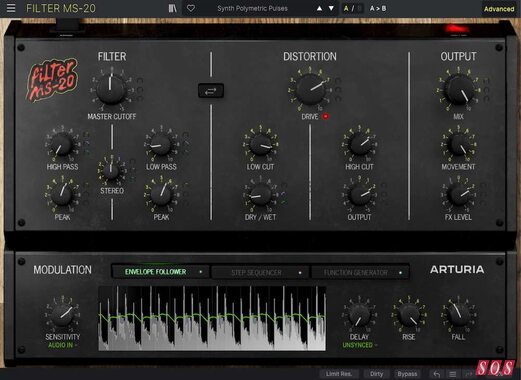Image resolution: width=521 pixels, height=380 pixels.
Task: Click the High Pass knob
Action: click(x=62, y=145)
